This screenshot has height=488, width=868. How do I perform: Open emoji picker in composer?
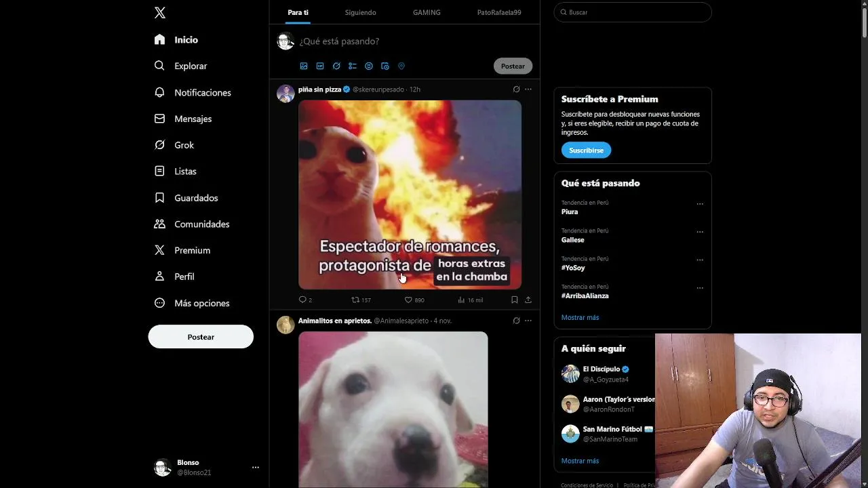pos(369,66)
